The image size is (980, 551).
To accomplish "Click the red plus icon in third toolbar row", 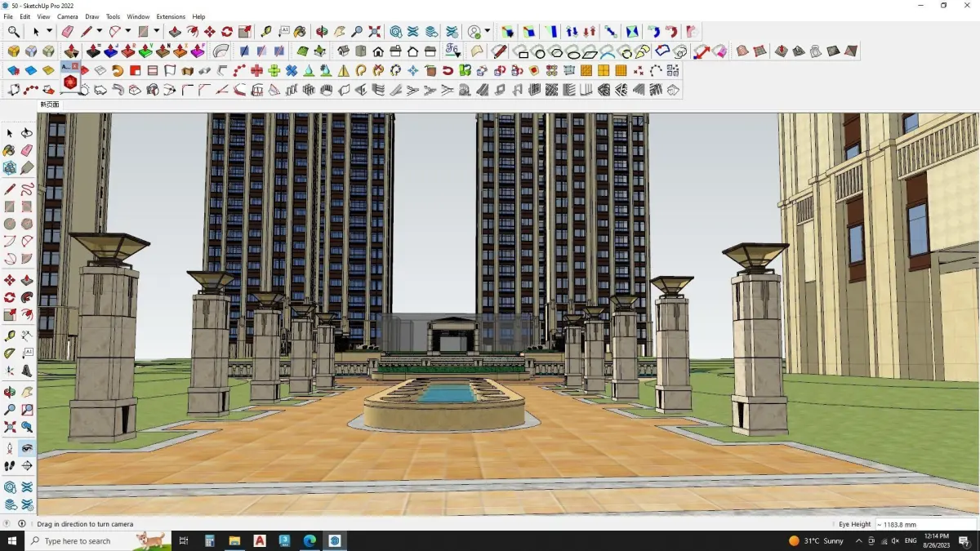I will point(256,70).
